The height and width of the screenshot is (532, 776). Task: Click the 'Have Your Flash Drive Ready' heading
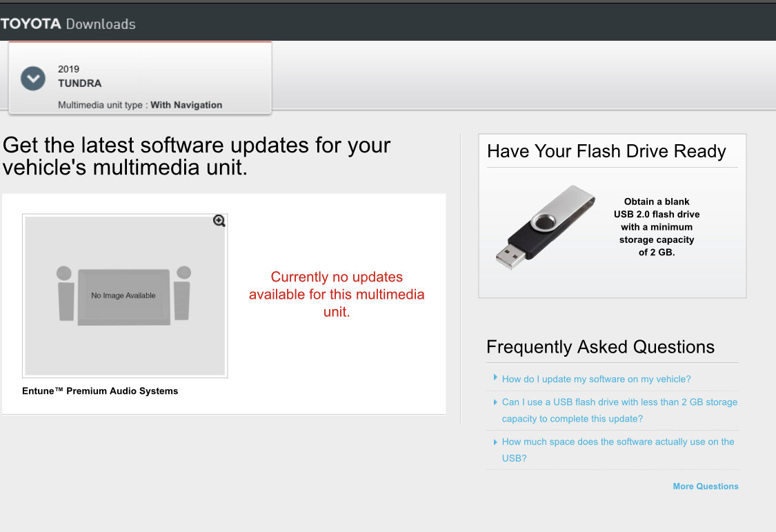point(606,151)
